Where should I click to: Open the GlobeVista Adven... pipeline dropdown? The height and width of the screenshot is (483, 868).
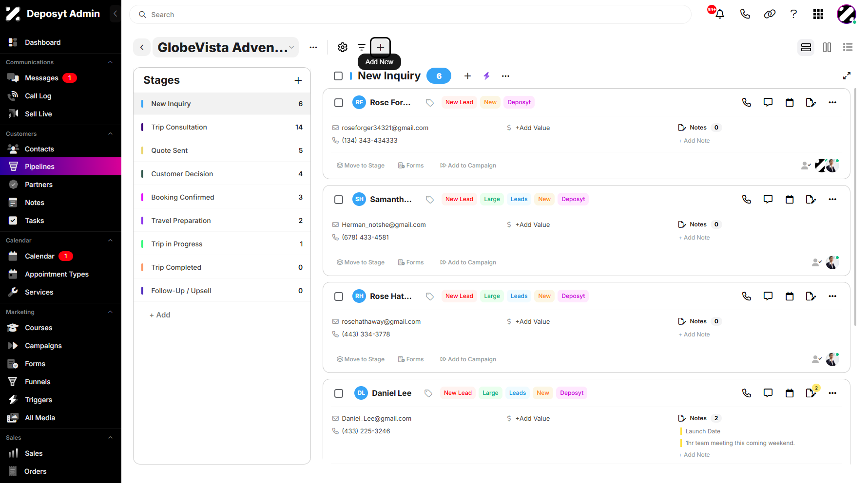point(226,47)
